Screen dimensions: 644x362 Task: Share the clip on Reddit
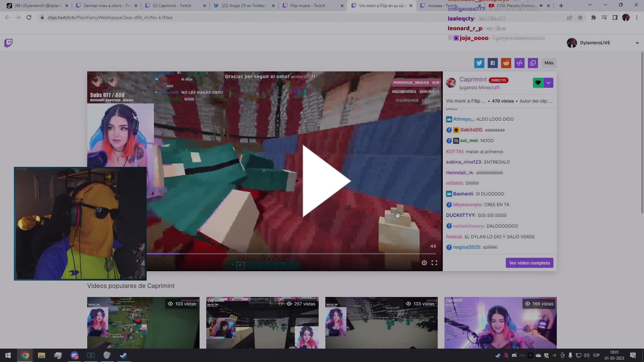coord(506,63)
